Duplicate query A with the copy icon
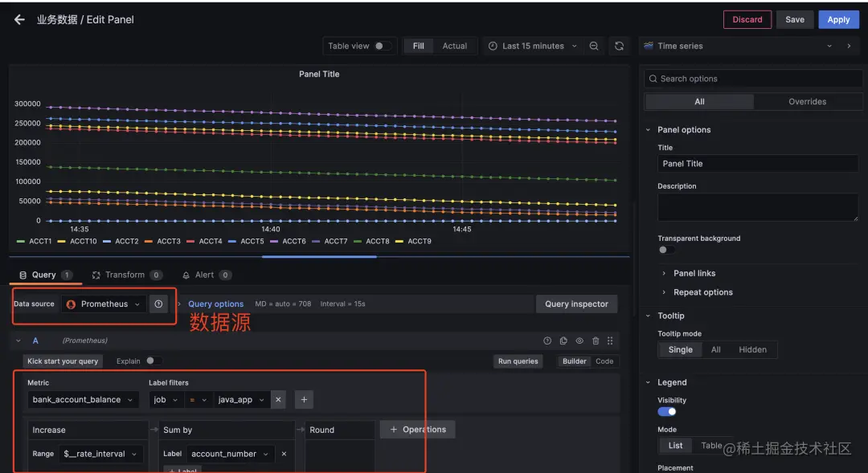The width and height of the screenshot is (868, 473). [563, 340]
